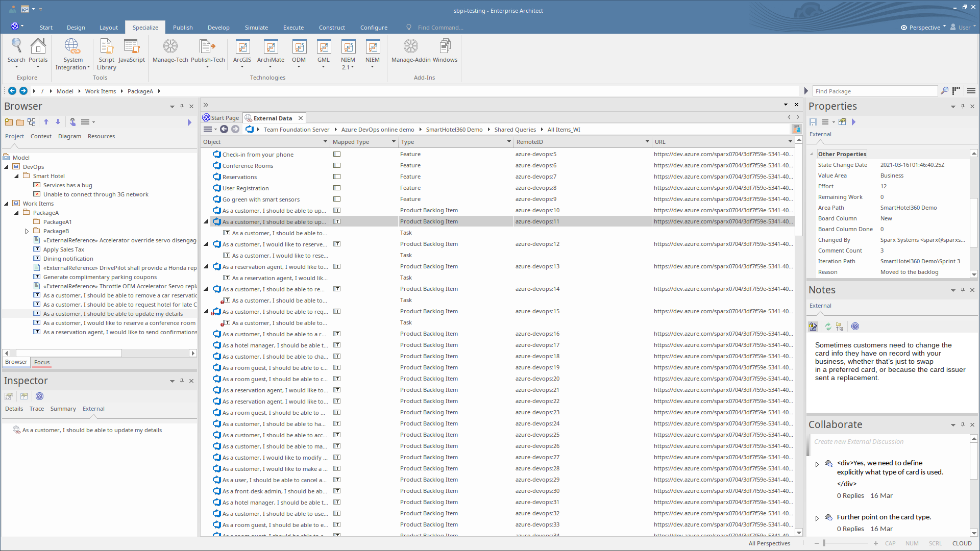Click the refresh icon in Notes toolbar
The image size is (980, 551).
pos(828,327)
